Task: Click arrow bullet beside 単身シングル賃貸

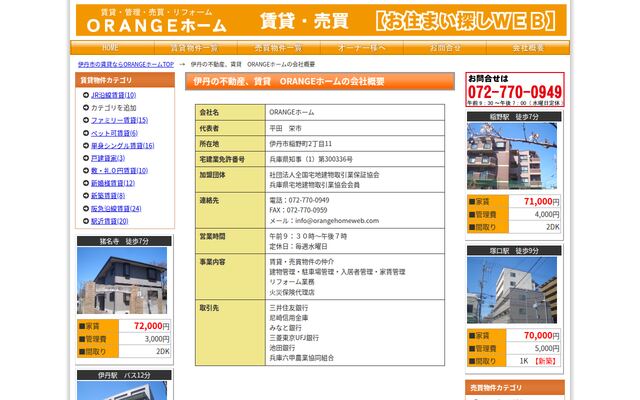Action: point(86,146)
